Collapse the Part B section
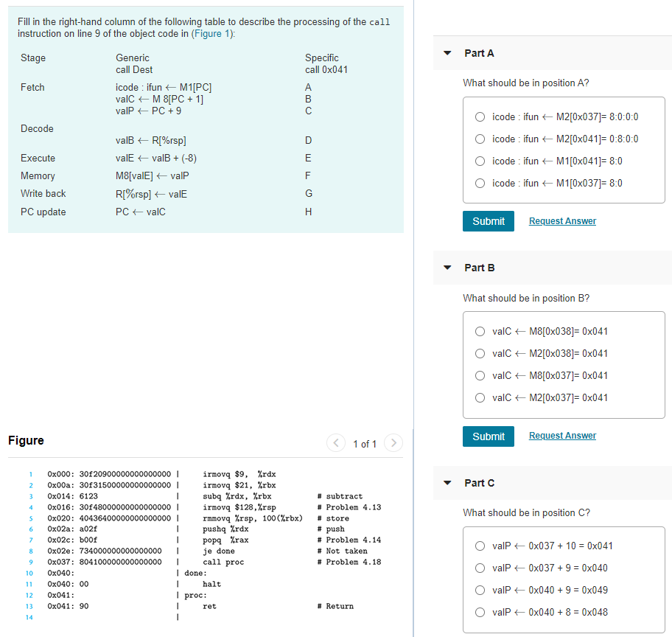The image size is (672, 637). coord(446,268)
